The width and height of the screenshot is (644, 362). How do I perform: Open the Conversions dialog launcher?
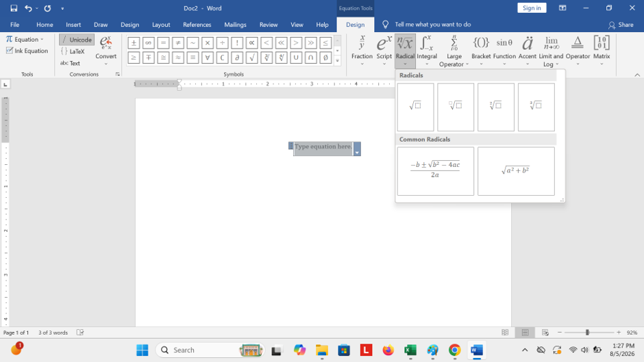pyautogui.click(x=117, y=75)
